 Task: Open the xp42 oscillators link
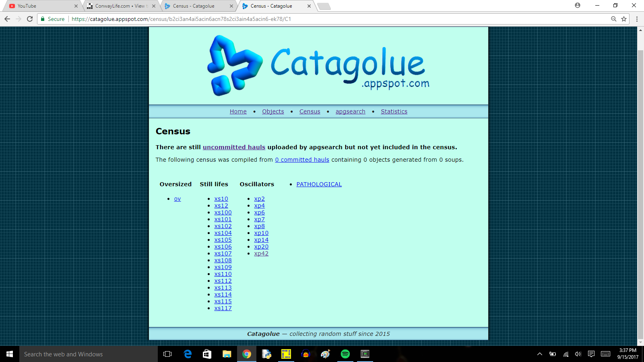[x=261, y=253]
